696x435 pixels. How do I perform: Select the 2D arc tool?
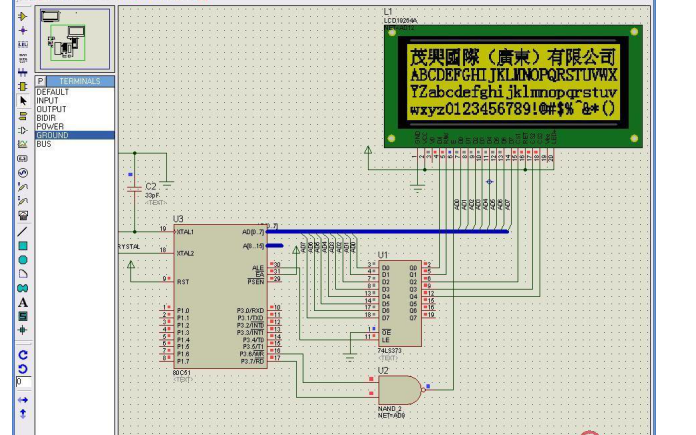tap(23, 274)
